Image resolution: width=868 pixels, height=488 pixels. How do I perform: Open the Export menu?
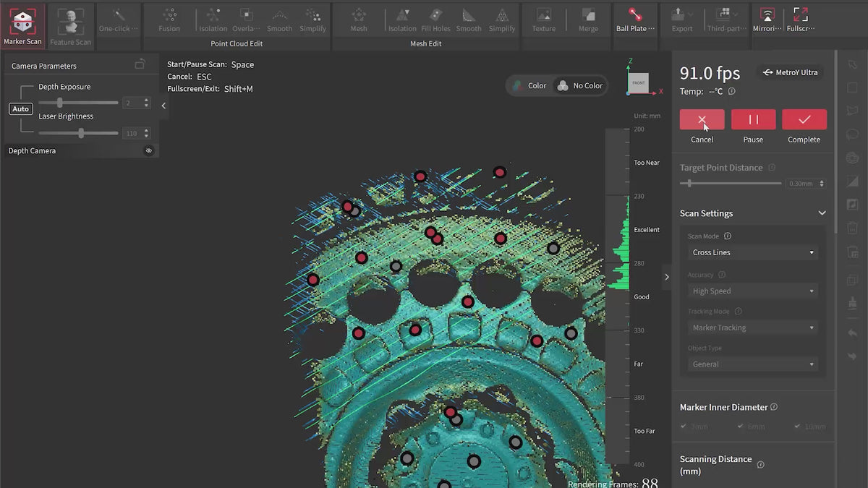681,20
